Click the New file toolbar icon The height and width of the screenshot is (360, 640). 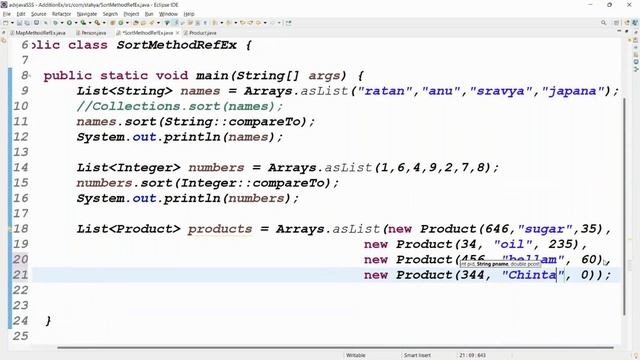click(x=6, y=23)
